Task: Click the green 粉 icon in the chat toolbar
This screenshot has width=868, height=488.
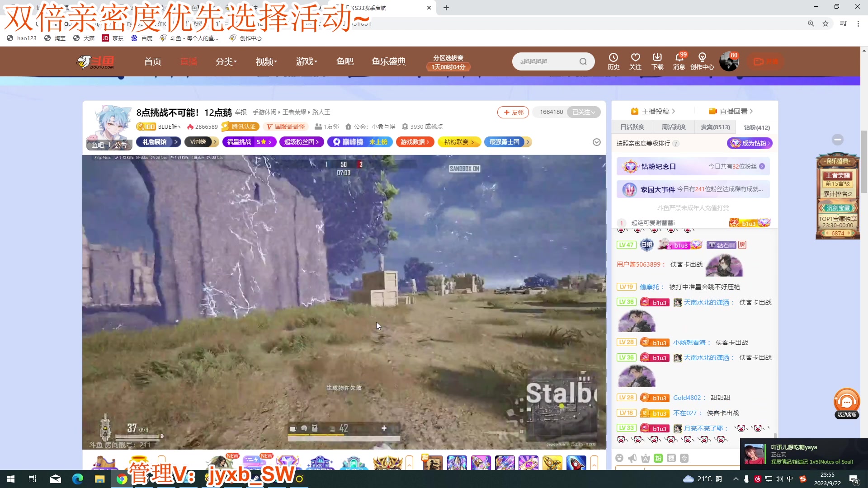Action: (x=658, y=458)
